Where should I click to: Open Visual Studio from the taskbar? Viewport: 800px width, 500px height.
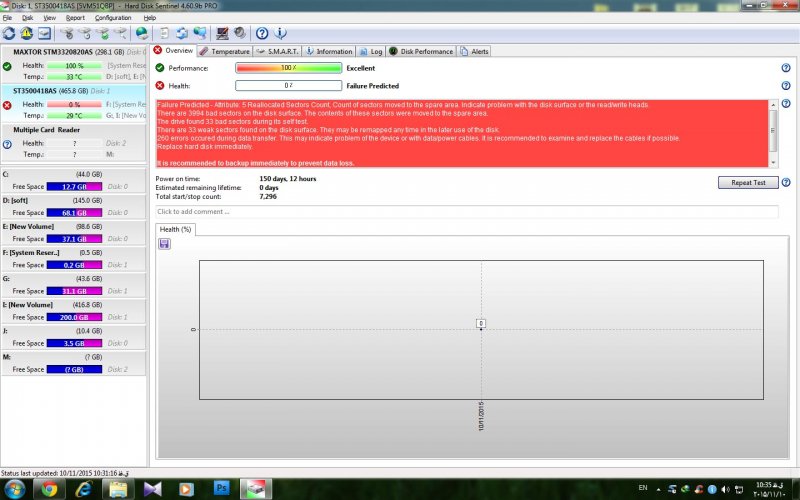(x=152, y=489)
